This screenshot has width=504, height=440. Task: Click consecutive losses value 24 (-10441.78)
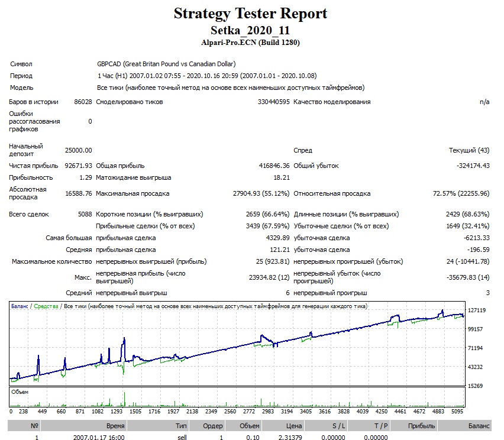pyautogui.click(x=468, y=261)
